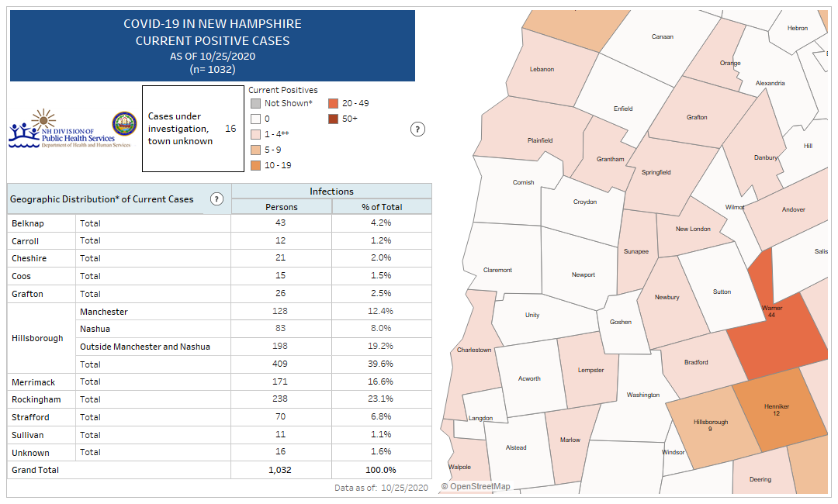The height and width of the screenshot is (504, 838).
Task: Click the Persons column header
Action: [x=281, y=207]
